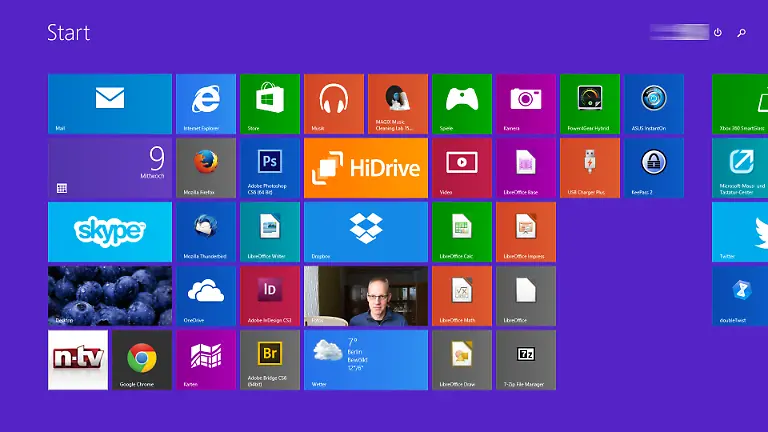768x432 pixels.
Task: Launch Internet Explorer tile
Action: 206,104
